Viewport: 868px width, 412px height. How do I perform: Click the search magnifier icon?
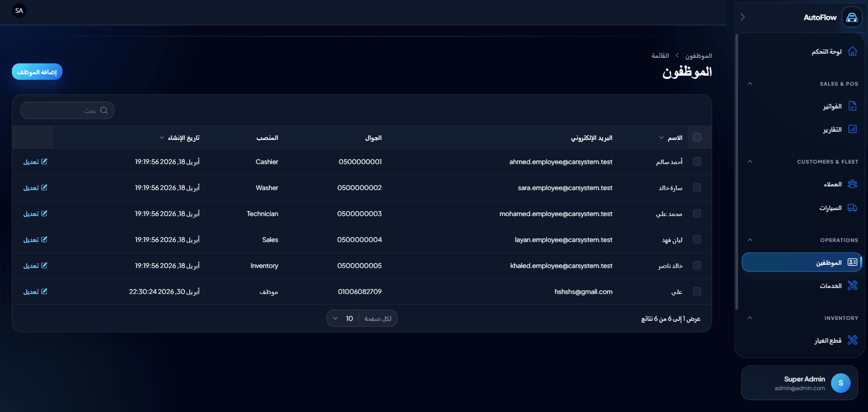[x=104, y=110]
